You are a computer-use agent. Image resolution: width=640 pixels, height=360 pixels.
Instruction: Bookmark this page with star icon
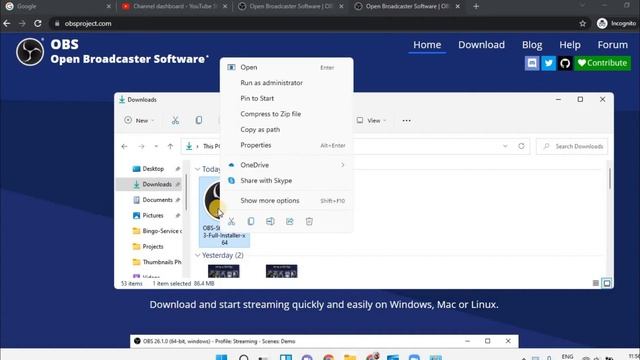(582, 24)
